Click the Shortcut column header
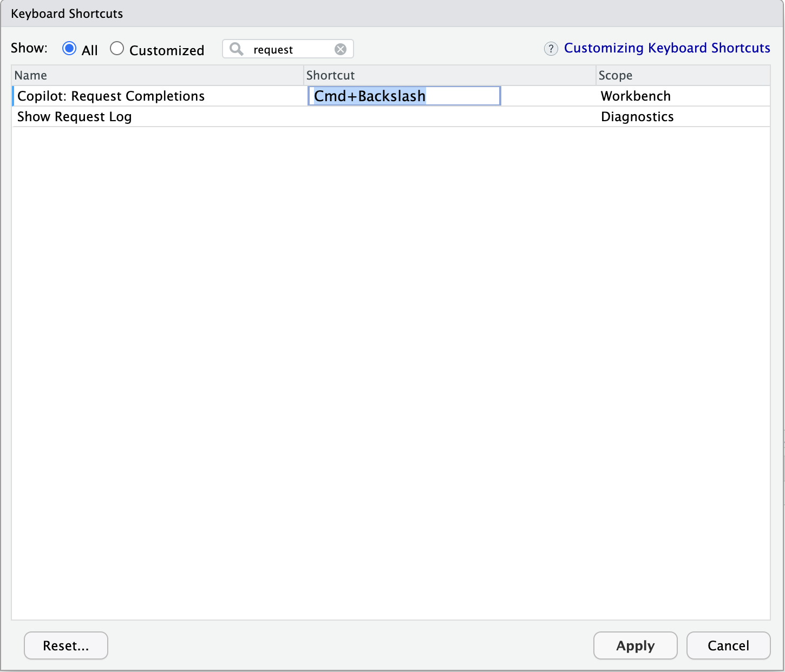The width and height of the screenshot is (785, 672). [450, 75]
